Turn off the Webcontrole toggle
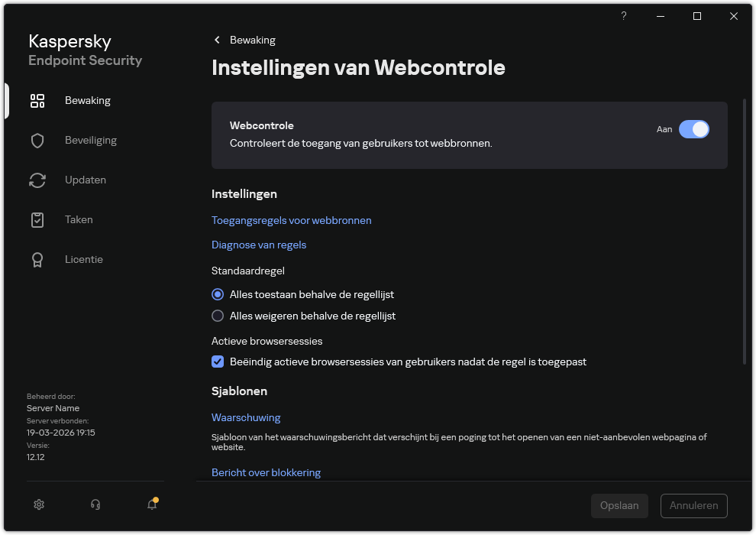 pos(694,129)
